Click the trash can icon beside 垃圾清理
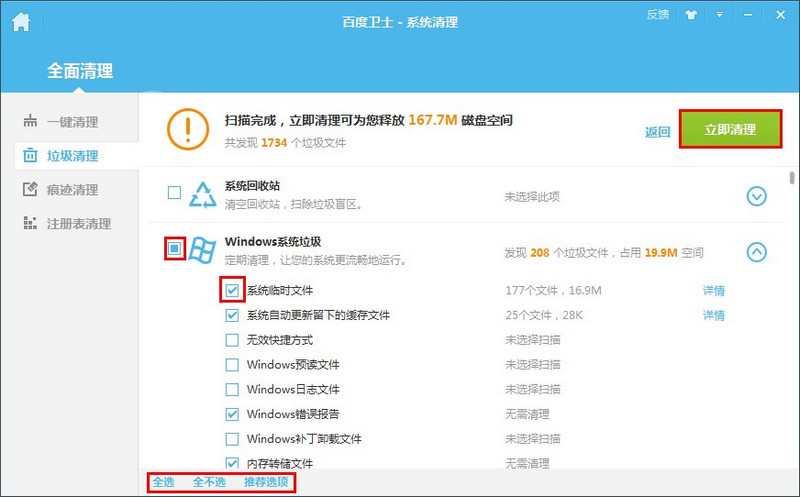 coord(30,155)
